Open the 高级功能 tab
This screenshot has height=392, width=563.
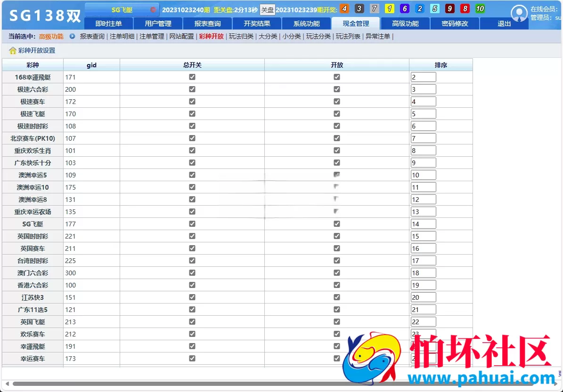(x=405, y=24)
